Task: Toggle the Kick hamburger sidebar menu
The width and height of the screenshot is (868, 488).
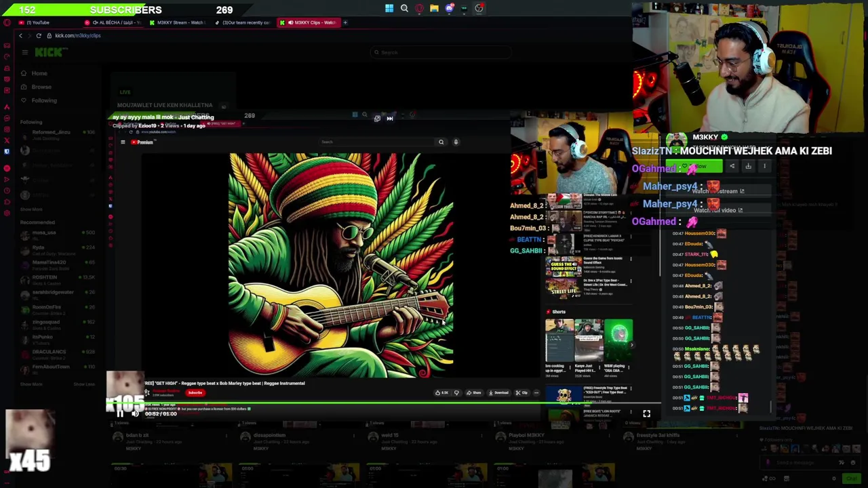Action: pos(24,52)
